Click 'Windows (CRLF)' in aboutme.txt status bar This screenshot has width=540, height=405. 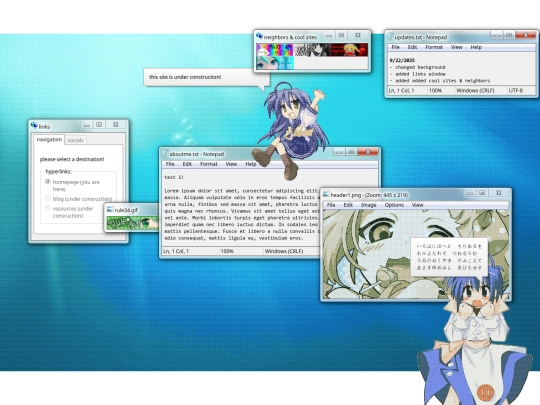pyautogui.click(x=284, y=251)
